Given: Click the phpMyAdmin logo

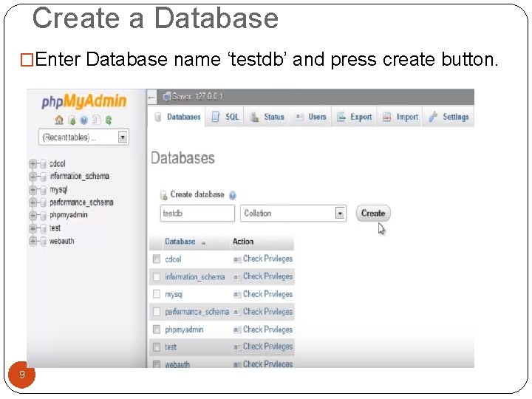Looking at the screenshot, I should pyautogui.click(x=83, y=101).
